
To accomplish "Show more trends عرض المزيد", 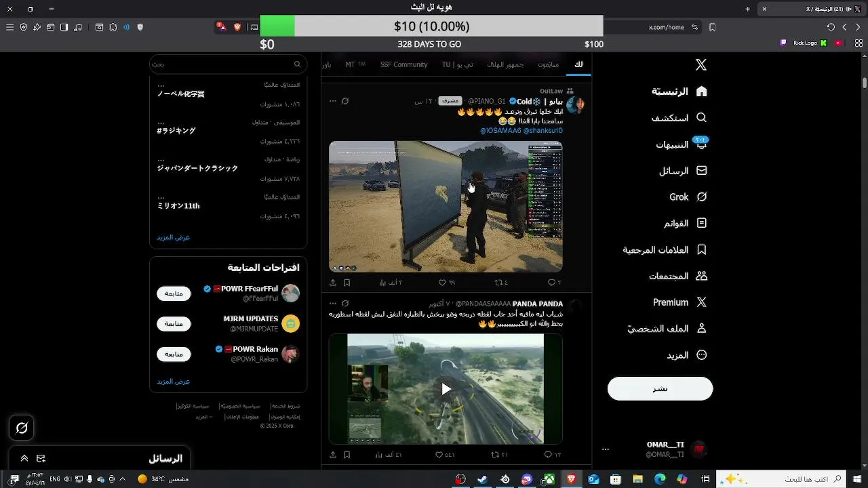I will (174, 237).
